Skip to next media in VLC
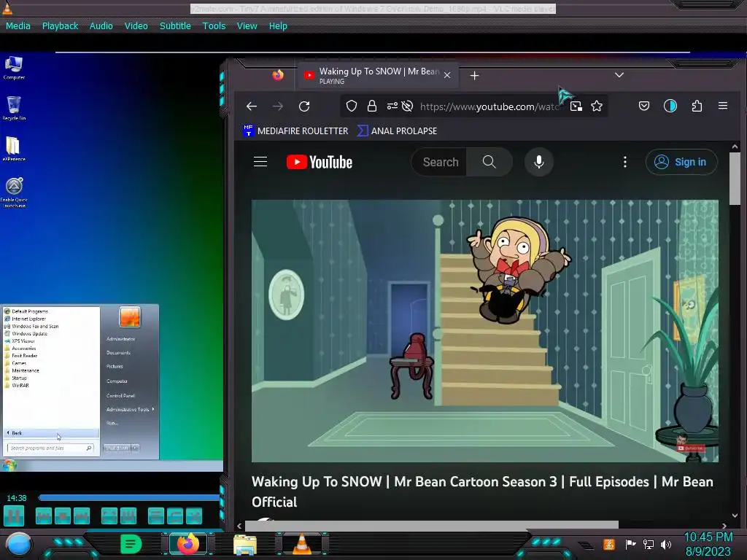This screenshot has width=747, height=560. (82, 516)
